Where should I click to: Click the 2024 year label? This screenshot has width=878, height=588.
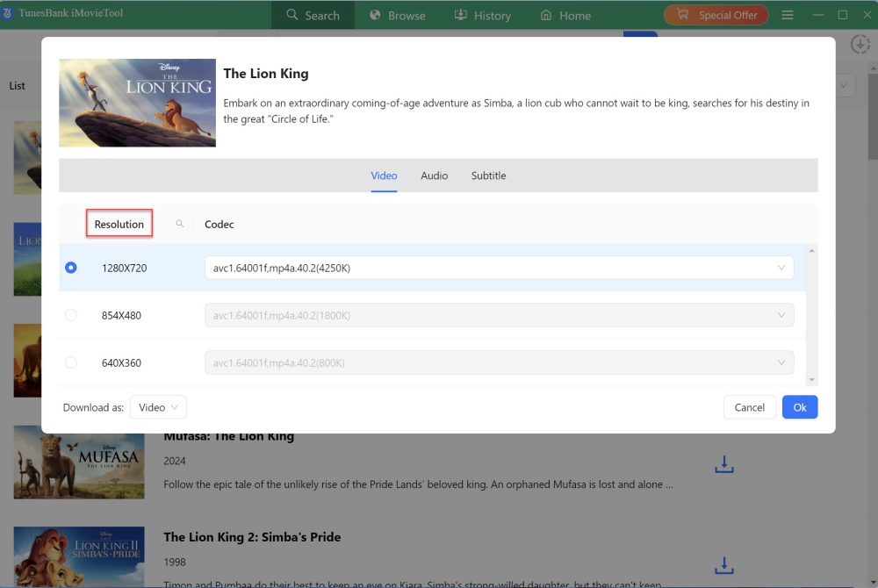pyautogui.click(x=174, y=461)
